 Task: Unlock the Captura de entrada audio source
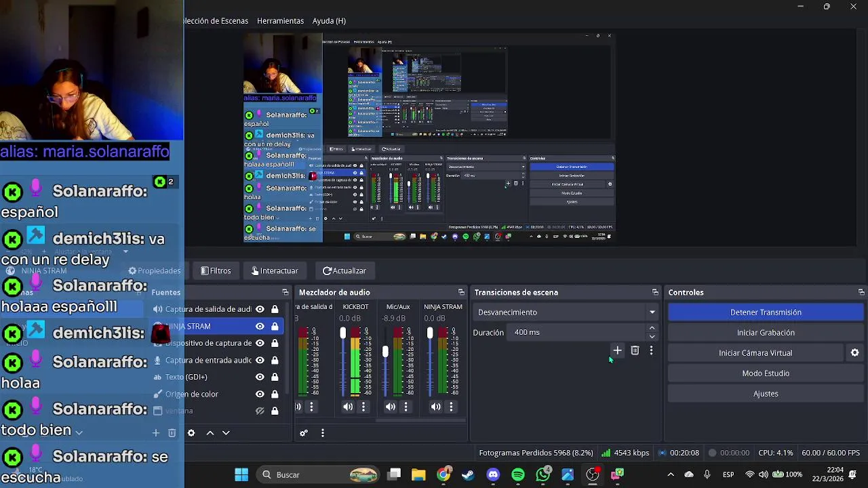click(x=275, y=360)
